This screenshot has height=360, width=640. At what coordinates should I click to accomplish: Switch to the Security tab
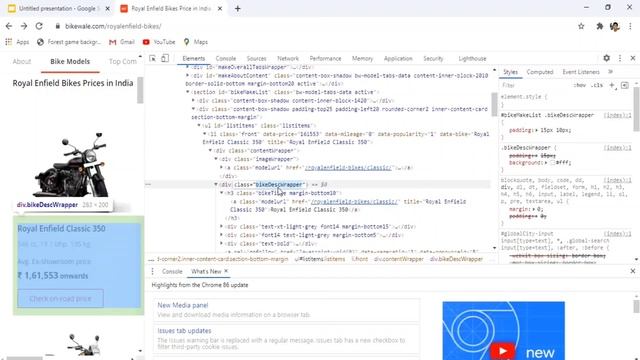click(x=433, y=59)
